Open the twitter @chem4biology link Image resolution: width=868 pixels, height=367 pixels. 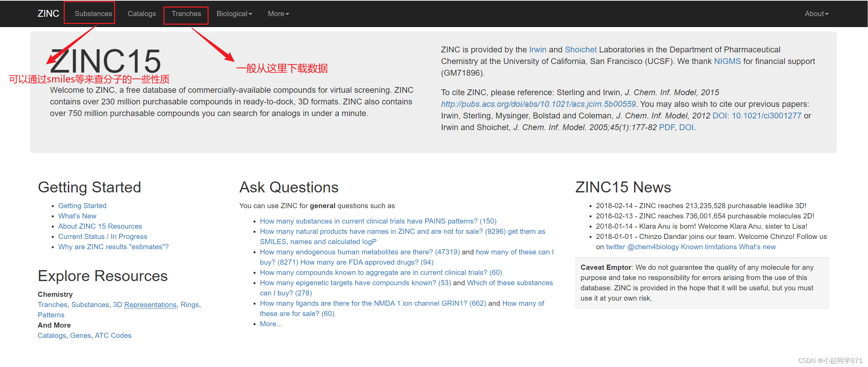pos(642,247)
